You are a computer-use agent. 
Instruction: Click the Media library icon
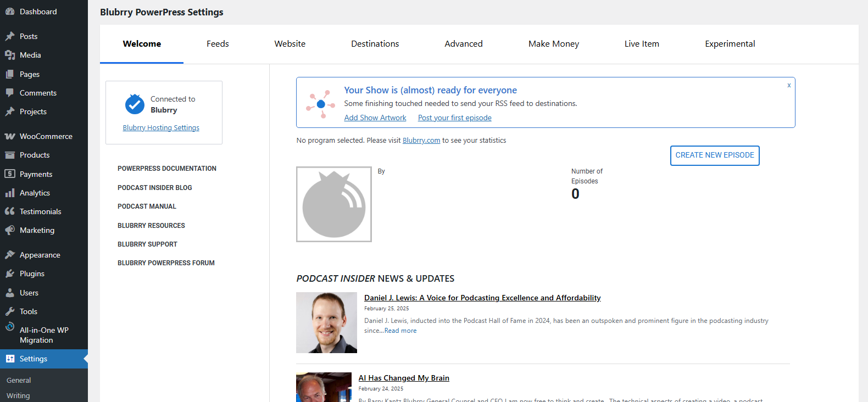(x=10, y=55)
